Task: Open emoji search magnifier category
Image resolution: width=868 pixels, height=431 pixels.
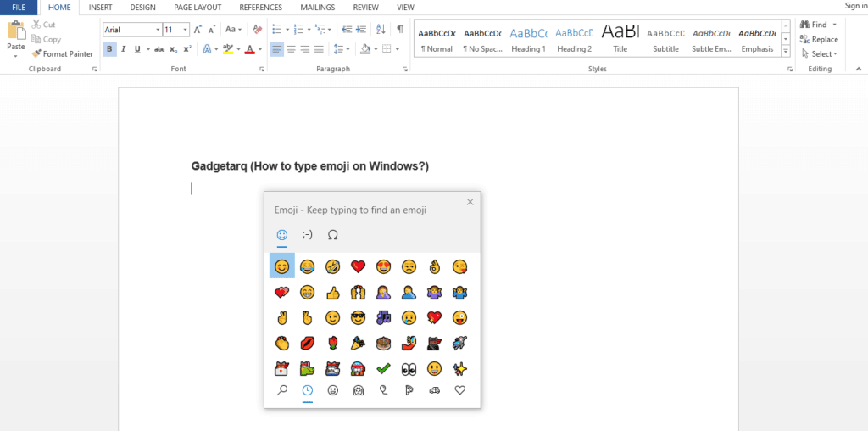Action: (x=282, y=390)
